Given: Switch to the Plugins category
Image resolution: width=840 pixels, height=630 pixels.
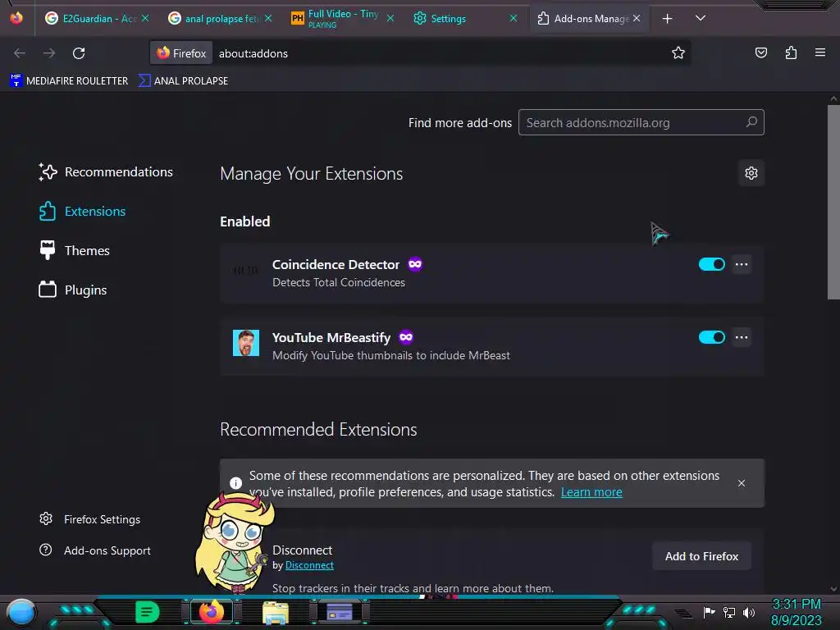Looking at the screenshot, I should point(73,290).
